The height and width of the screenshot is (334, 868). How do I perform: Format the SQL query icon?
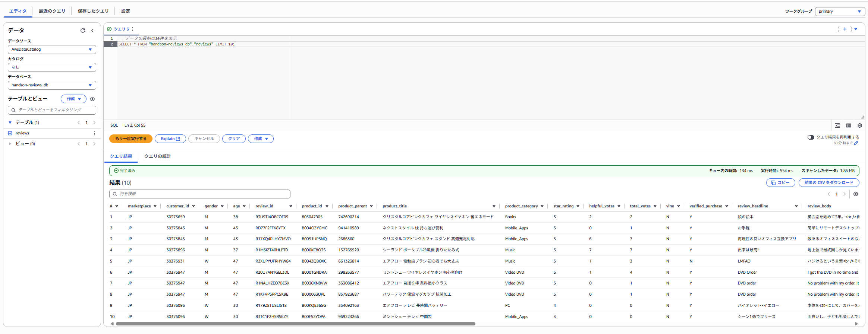(837, 125)
